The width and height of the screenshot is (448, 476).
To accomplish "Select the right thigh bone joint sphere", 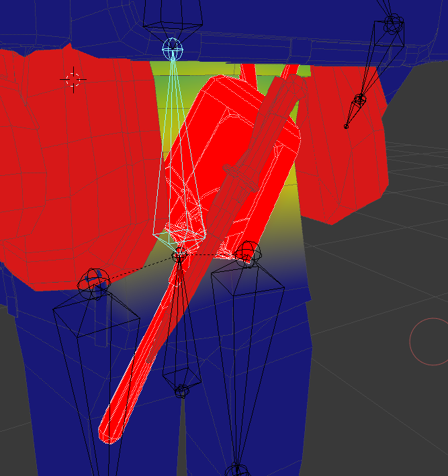I will (248, 254).
